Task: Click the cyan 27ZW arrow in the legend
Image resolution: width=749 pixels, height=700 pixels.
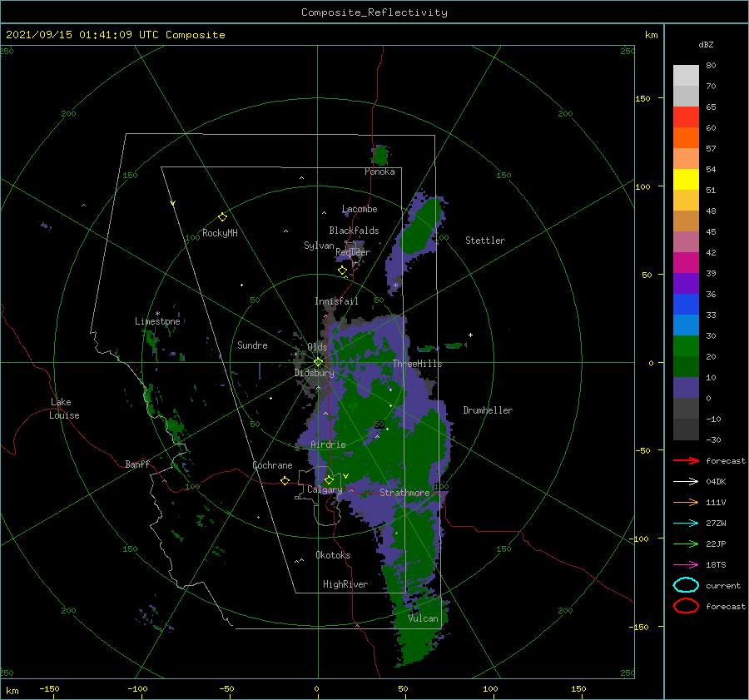Action: pos(686,524)
